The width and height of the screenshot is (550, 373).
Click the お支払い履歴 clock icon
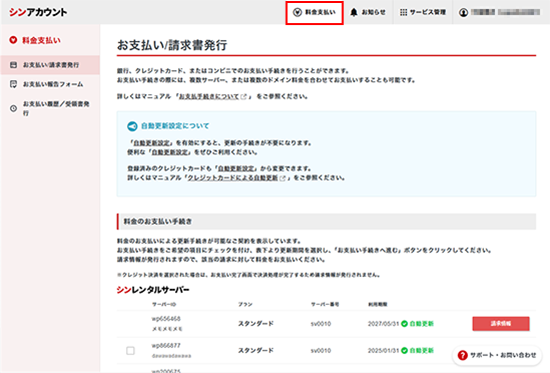pos(13,108)
